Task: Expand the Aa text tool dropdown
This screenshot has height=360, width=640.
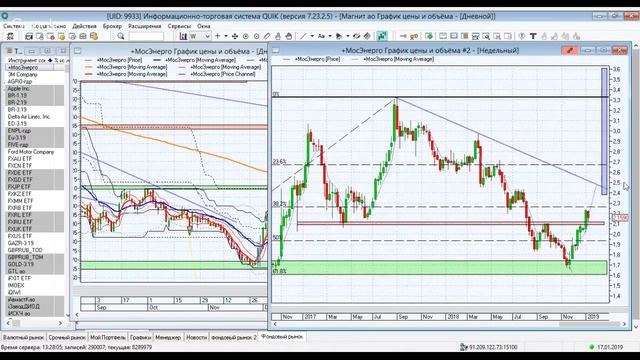Action: 330,36
